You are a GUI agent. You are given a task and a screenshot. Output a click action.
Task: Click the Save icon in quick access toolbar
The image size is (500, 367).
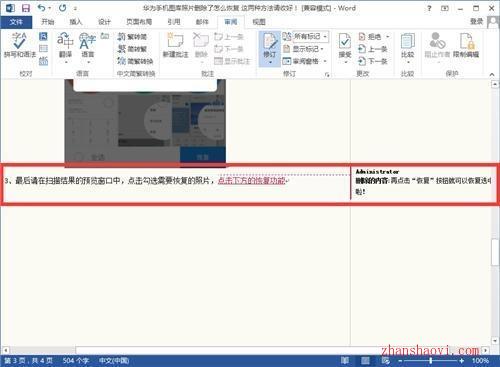[26, 8]
